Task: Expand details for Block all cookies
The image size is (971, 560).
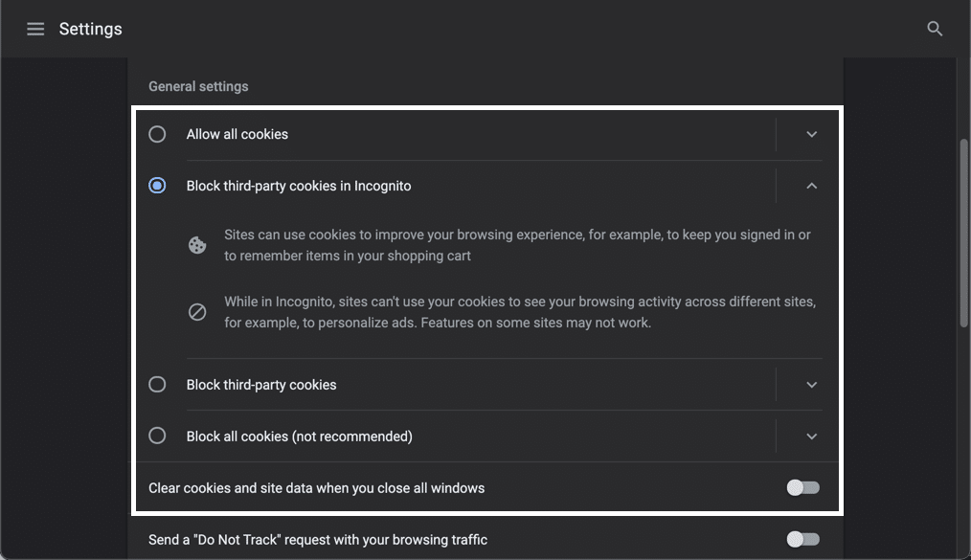Action: [811, 436]
